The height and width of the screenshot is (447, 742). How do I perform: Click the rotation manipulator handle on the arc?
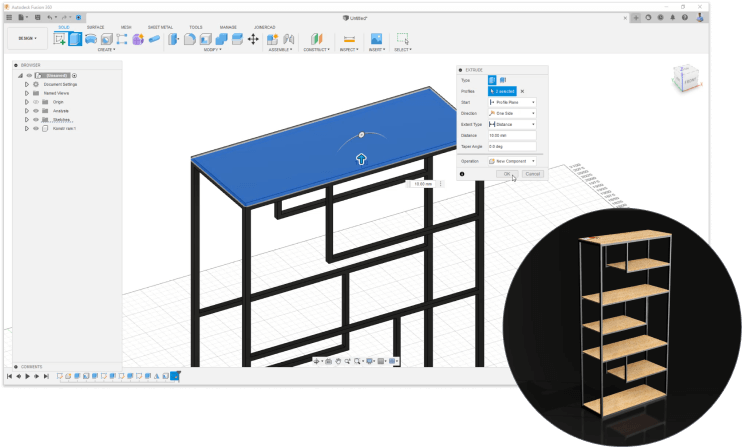coord(362,135)
